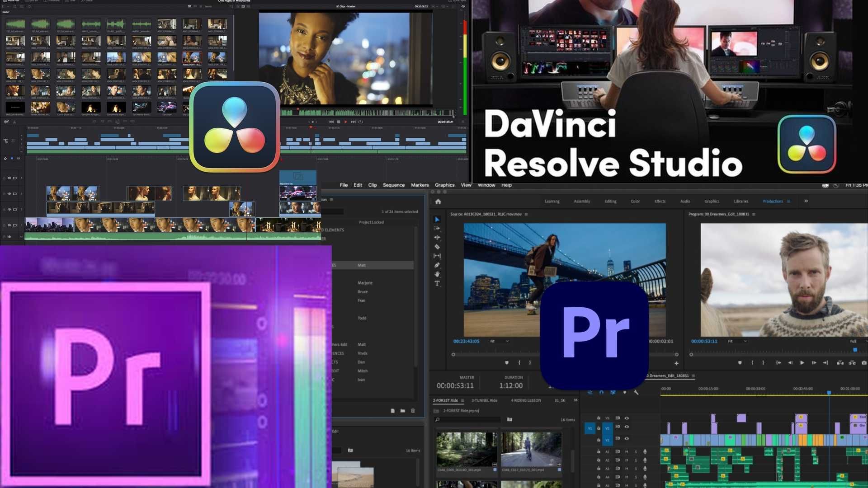The image size is (868, 488).
Task: Step back one frame in Program monitor
Action: (x=790, y=363)
